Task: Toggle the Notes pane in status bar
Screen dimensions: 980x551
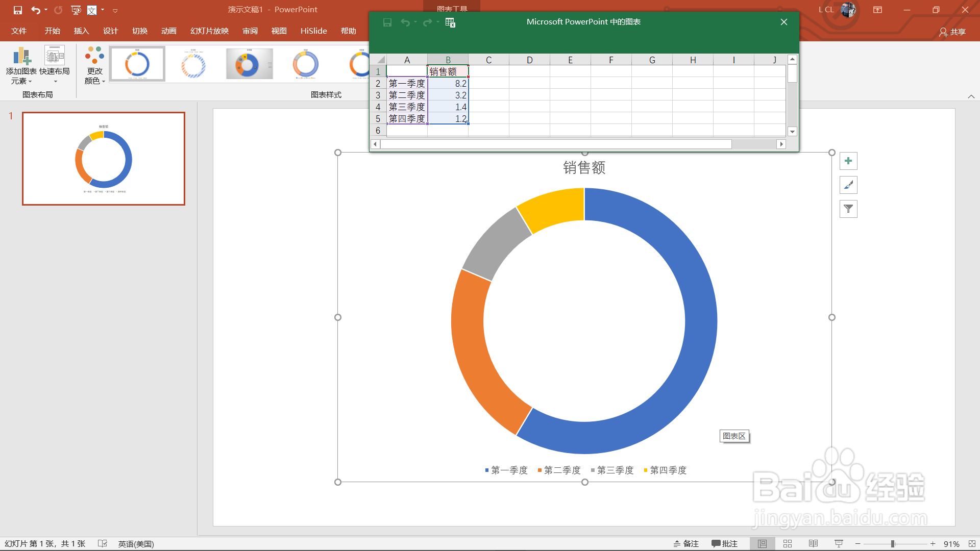Action: (686, 544)
